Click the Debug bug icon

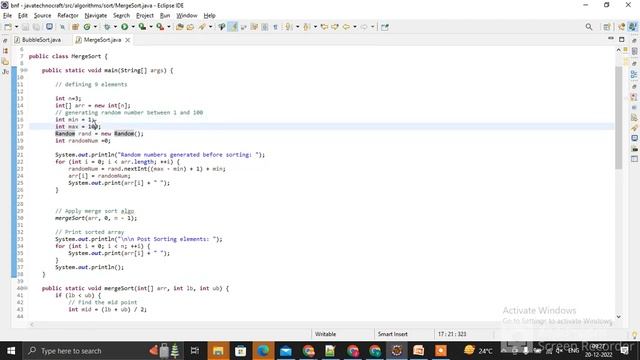coord(107,27)
